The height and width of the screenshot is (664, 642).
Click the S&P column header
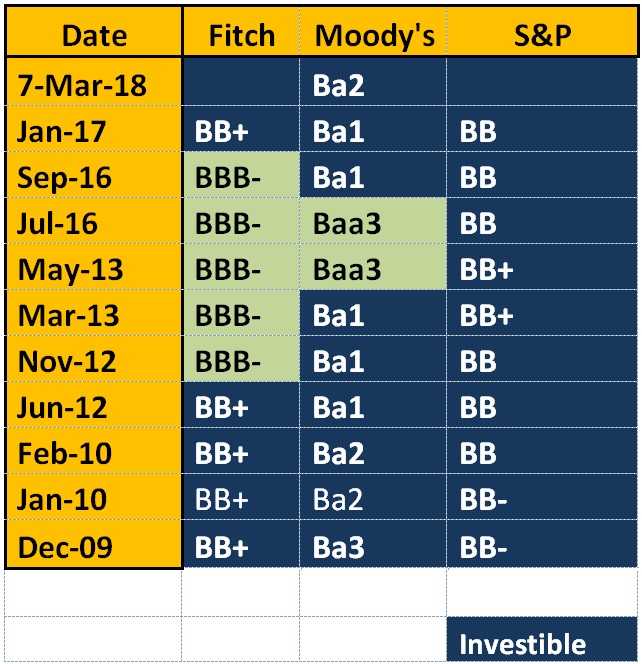coord(542,31)
